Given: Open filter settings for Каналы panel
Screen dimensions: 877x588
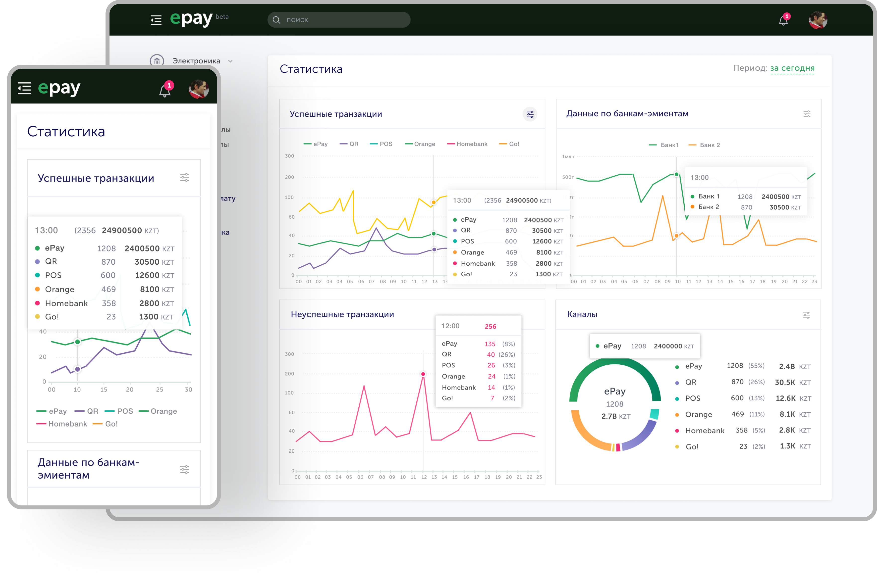Looking at the screenshot, I should pos(807,315).
